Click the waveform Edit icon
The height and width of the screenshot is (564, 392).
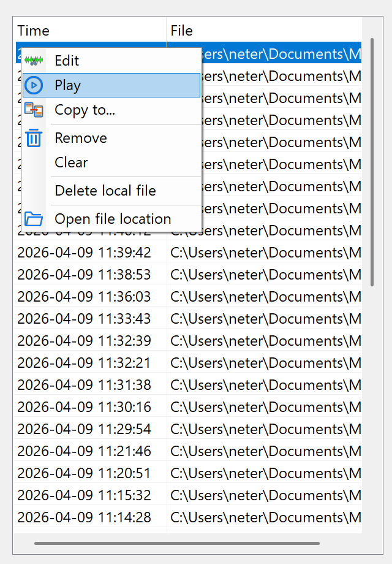(x=34, y=60)
